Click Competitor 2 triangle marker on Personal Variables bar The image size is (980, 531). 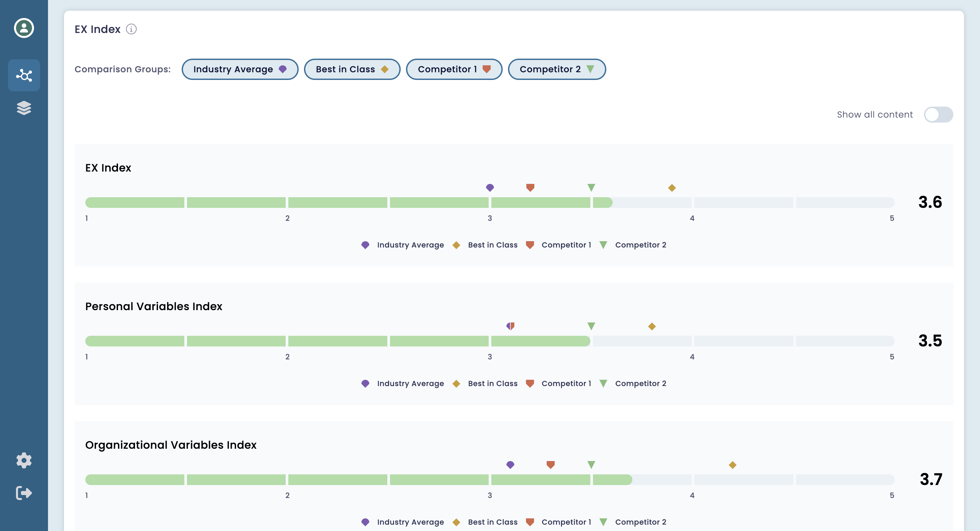591,326
